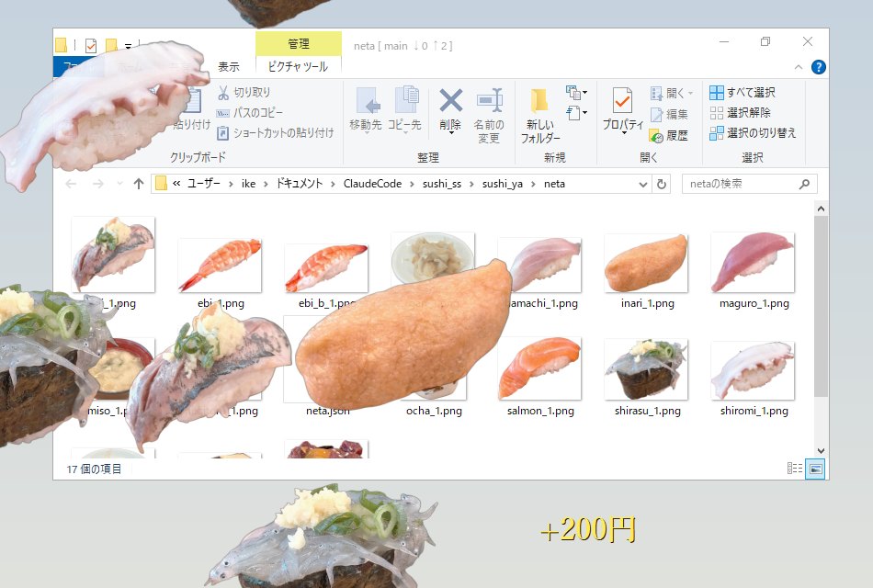
Task: Expand the chevron after ClaudeCode breadcrumb
Action: [412, 184]
